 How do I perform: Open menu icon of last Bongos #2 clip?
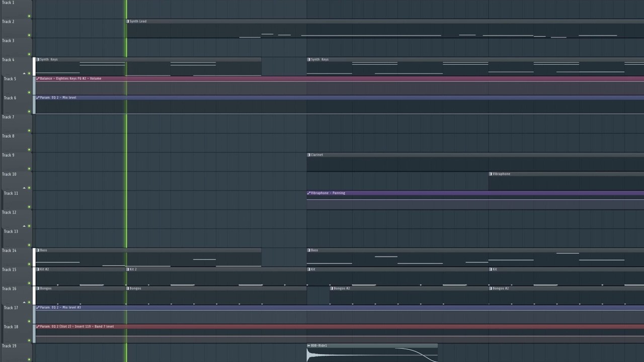pyautogui.click(x=491, y=289)
